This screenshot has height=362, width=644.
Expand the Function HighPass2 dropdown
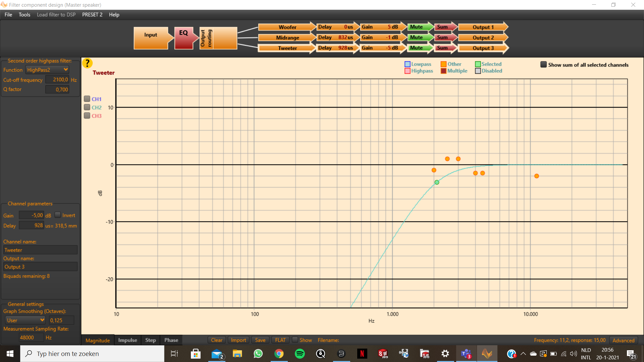(x=47, y=70)
